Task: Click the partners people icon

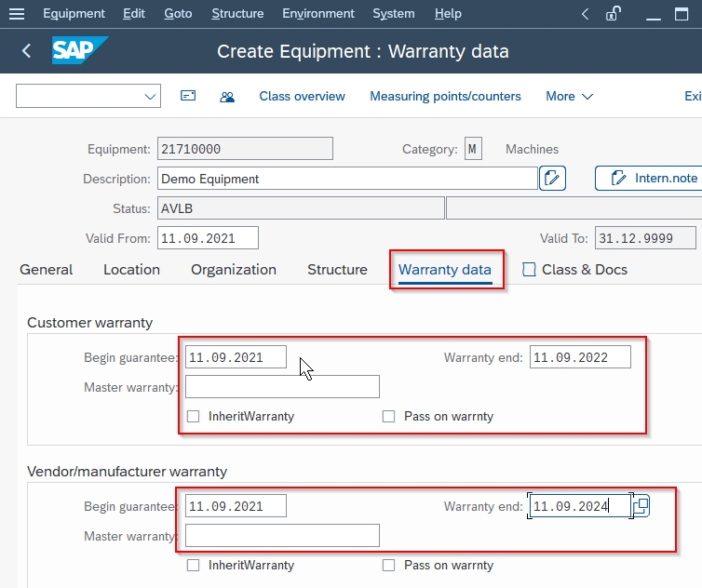Action: pyautogui.click(x=227, y=97)
